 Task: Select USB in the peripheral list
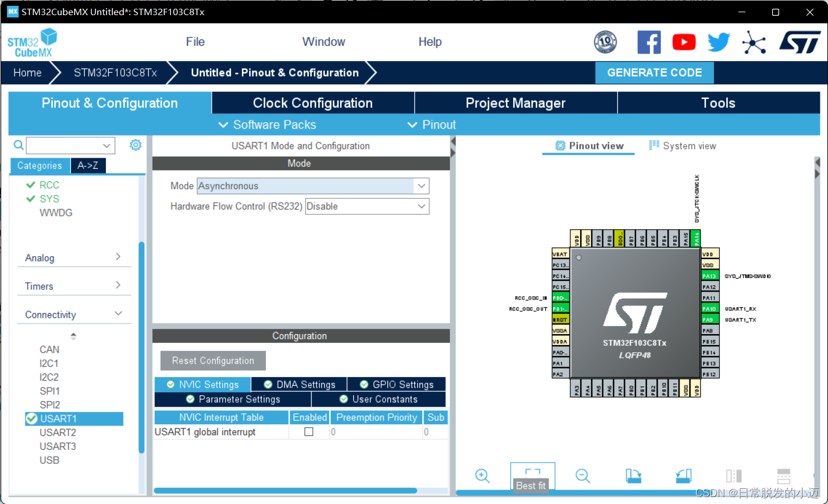[49, 460]
